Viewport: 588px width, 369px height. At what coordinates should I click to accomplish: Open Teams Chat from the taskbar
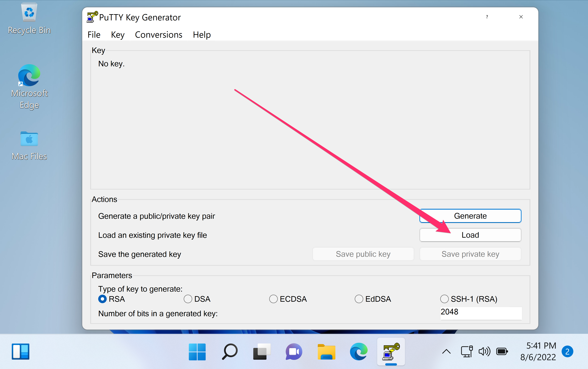(x=294, y=352)
